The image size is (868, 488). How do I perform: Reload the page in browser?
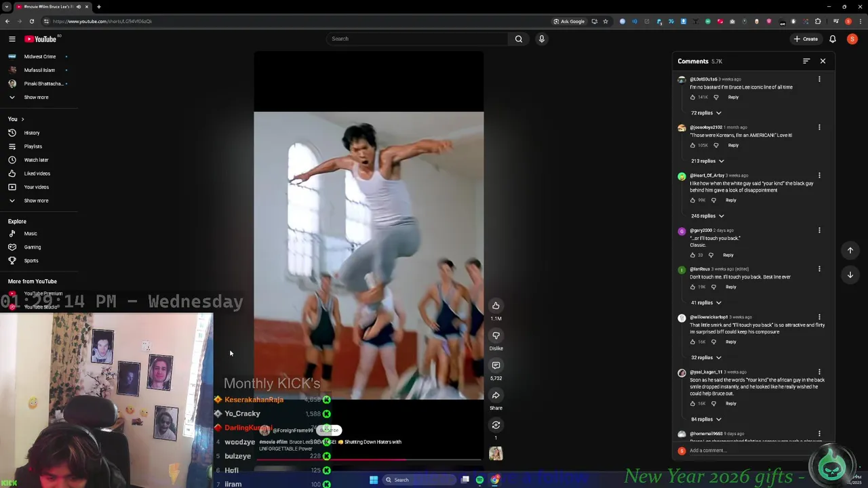(31, 21)
